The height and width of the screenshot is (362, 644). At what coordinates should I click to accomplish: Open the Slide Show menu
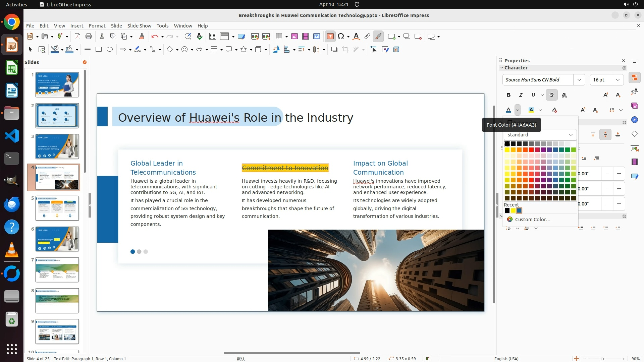tap(139, 26)
